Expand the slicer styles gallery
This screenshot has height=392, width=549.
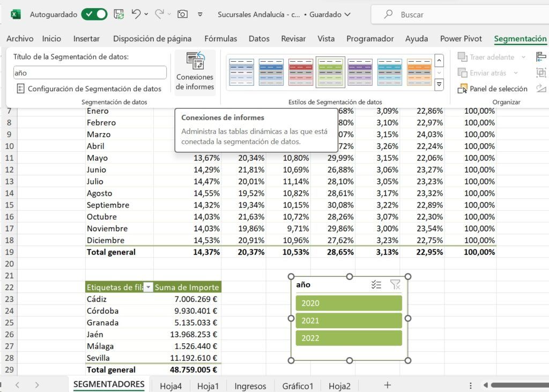(440, 84)
